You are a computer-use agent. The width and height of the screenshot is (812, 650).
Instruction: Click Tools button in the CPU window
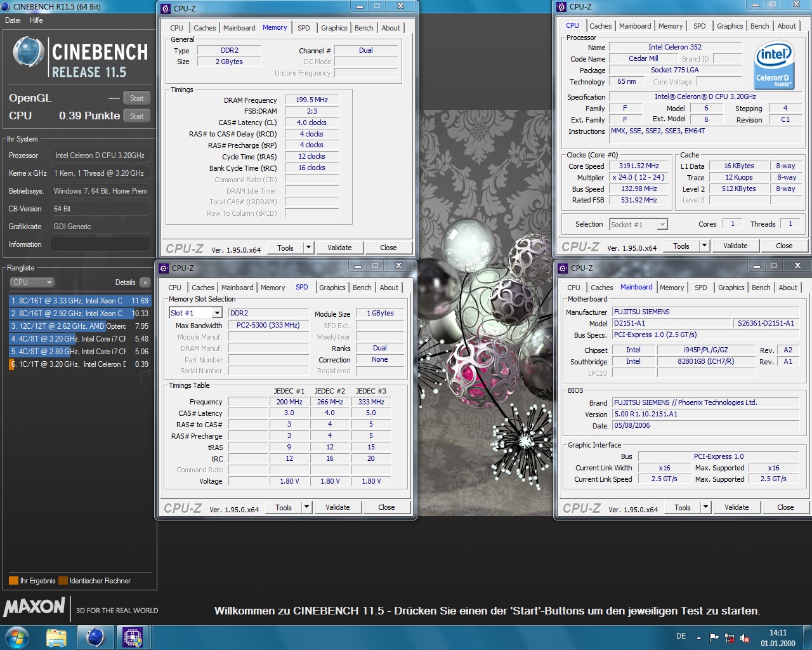(681, 246)
